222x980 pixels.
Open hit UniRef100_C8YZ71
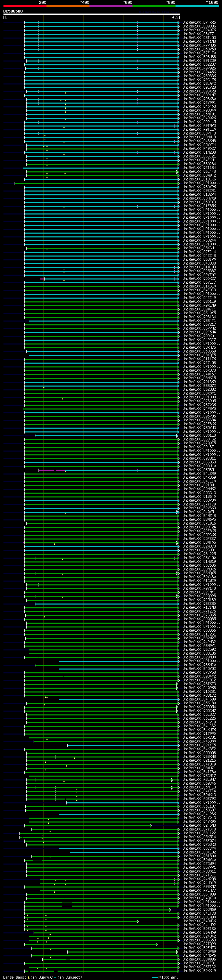(199, 34)
